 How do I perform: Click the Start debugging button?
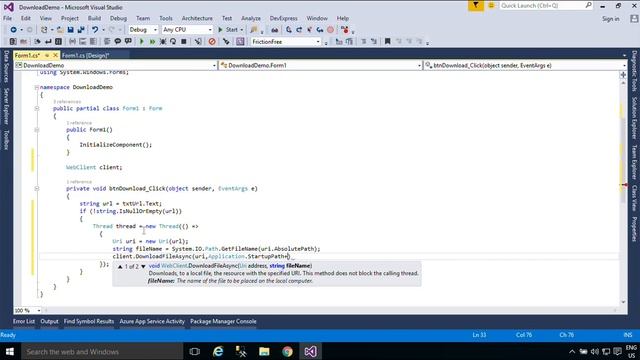[x=228, y=30]
